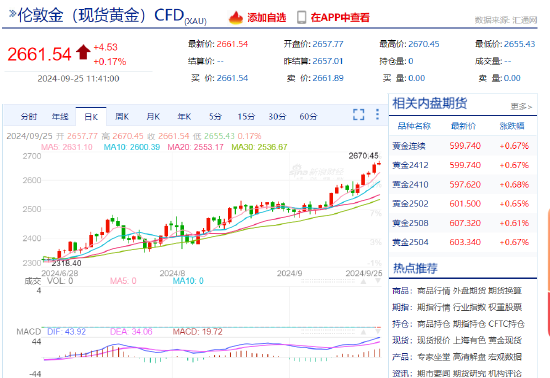Open the fullscreen chart icon

coord(358,114)
